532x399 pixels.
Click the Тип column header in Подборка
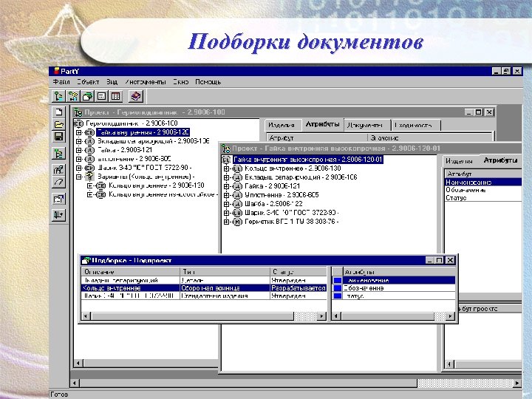point(225,272)
